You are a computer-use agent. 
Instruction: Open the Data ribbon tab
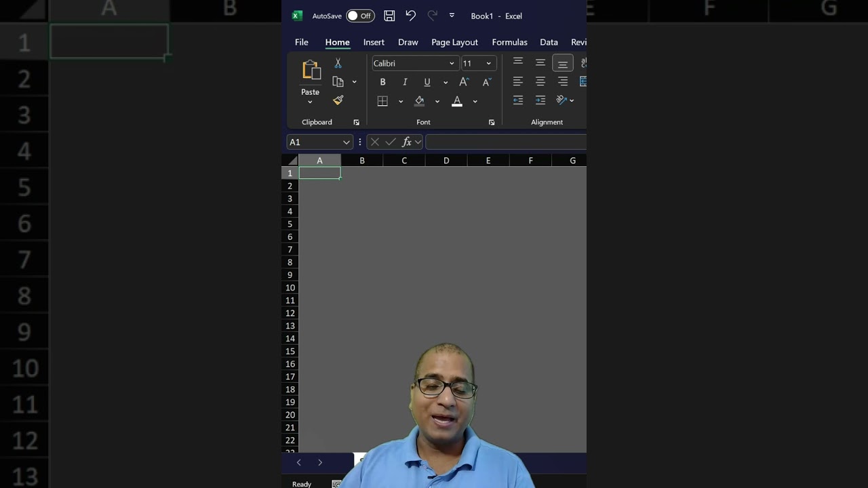[549, 42]
